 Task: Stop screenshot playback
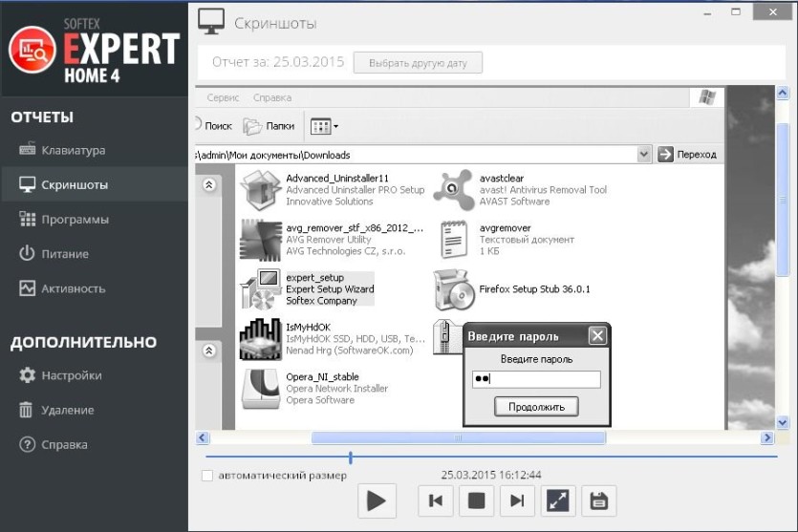476,501
